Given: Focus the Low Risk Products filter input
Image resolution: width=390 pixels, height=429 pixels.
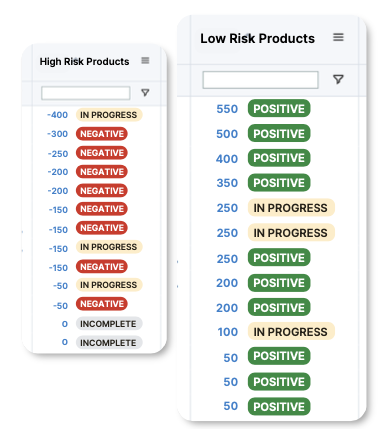Looking at the screenshot, I should [260, 80].
